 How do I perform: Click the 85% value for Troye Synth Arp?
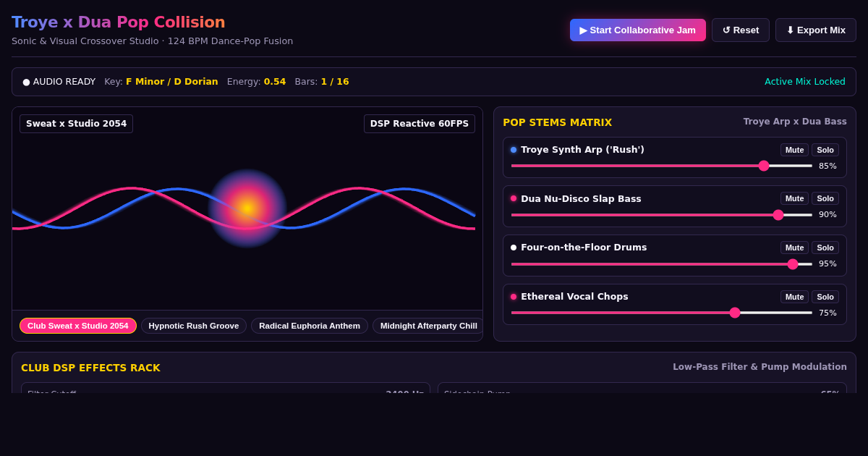827,166
